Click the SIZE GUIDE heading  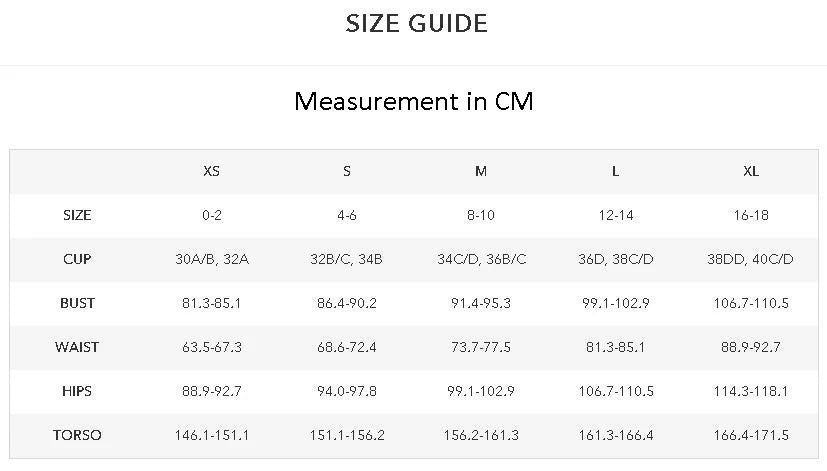[416, 24]
